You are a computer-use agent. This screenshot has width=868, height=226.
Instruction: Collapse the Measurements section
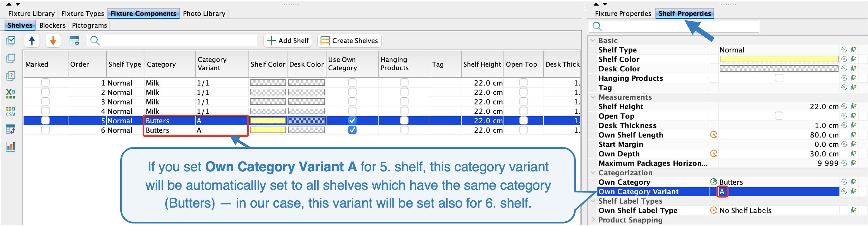pos(593,97)
